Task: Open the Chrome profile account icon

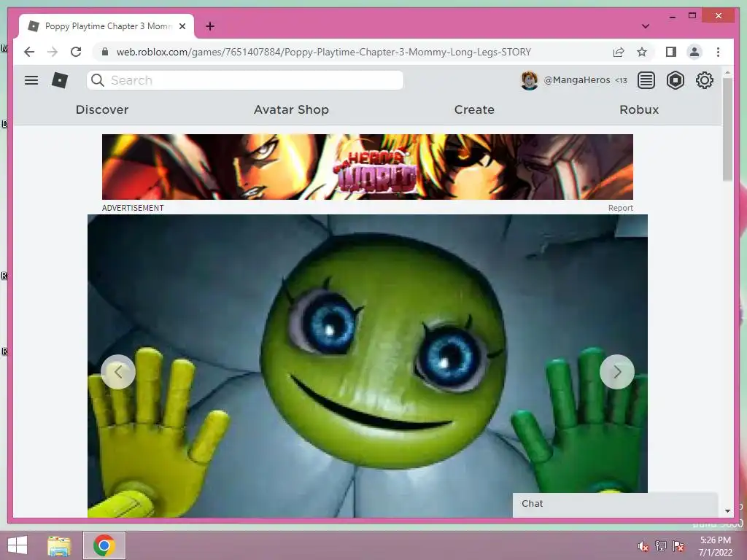Action: pyautogui.click(x=694, y=52)
